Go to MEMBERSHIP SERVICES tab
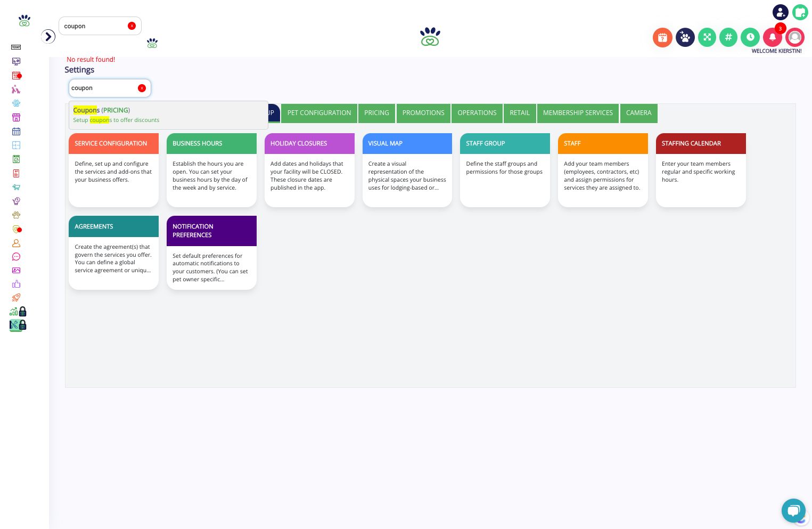 pyautogui.click(x=578, y=113)
